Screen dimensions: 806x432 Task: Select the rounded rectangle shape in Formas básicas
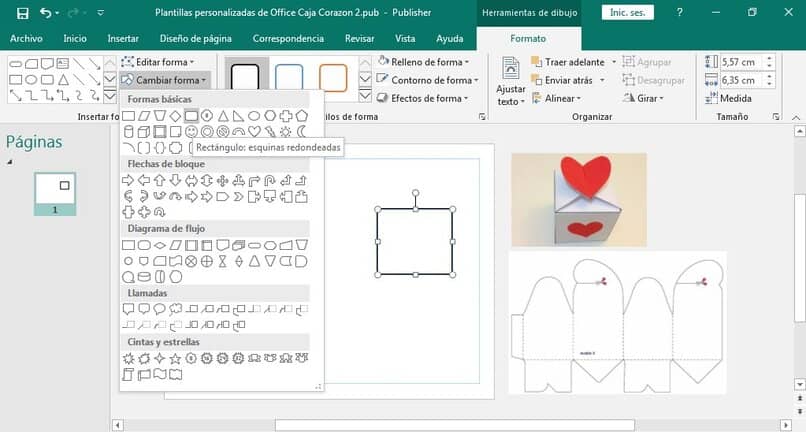(x=191, y=116)
